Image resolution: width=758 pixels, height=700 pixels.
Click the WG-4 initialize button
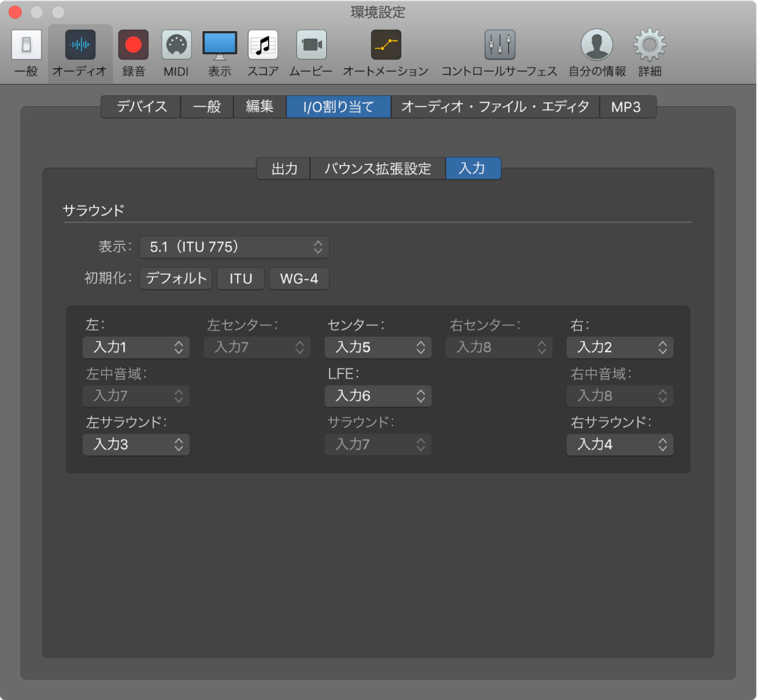point(299,279)
